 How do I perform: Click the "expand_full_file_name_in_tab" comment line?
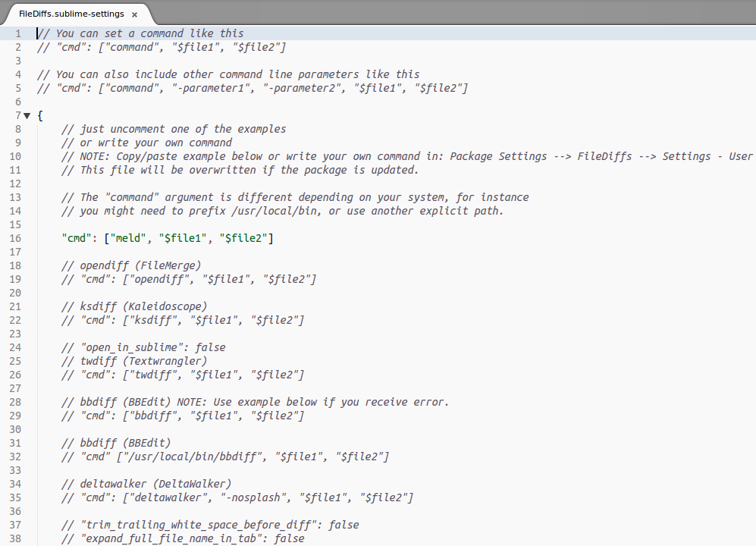(x=183, y=538)
